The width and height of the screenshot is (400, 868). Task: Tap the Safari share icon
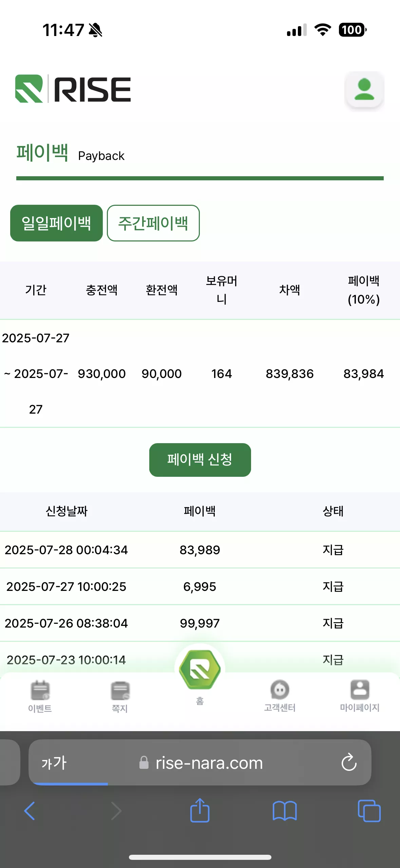click(x=200, y=810)
